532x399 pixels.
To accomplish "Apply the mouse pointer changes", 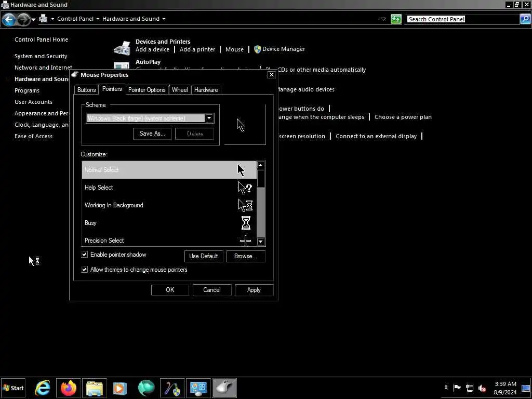I will point(254,290).
